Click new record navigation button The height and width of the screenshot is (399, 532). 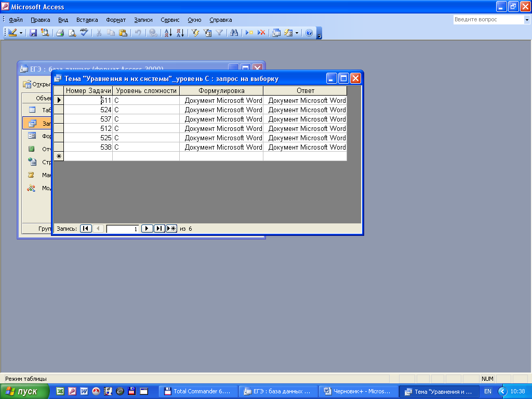171,229
